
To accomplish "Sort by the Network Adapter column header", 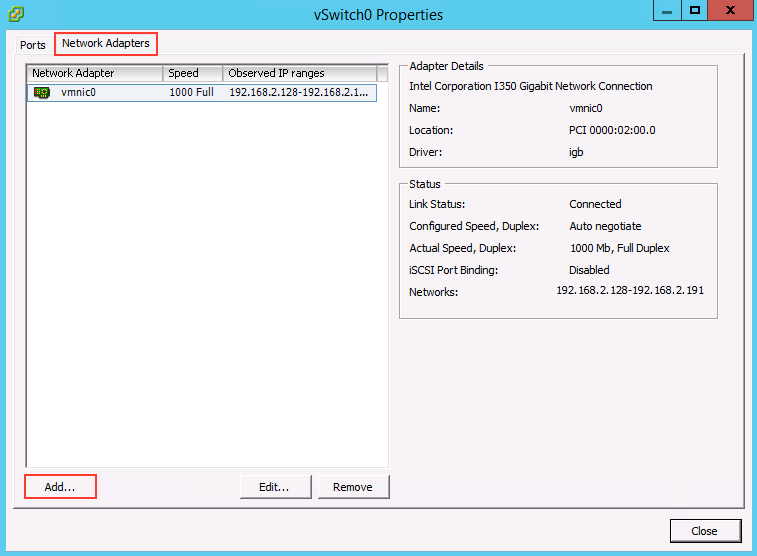I will tap(94, 73).
